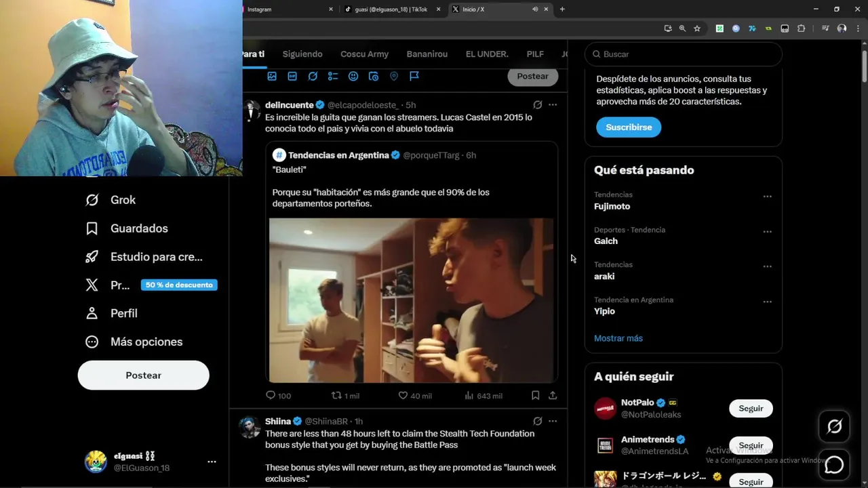Open options for Galch trend

click(767, 232)
